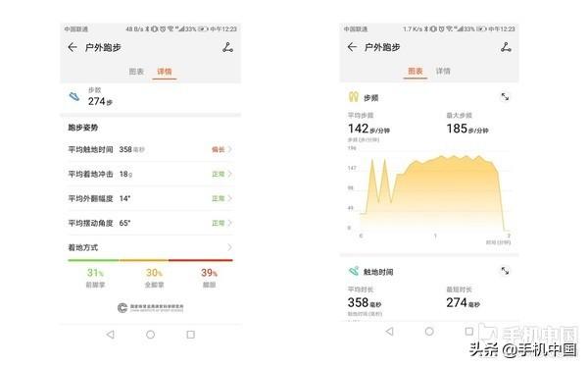Switch to 图表 tab on left screen
This screenshot has height=368, width=588.
pyautogui.click(x=136, y=72)
